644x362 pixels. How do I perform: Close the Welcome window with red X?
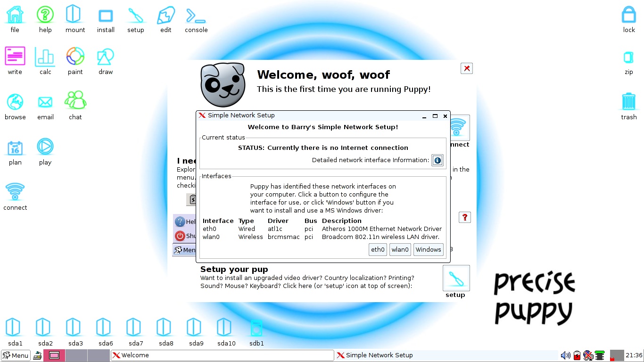(x=467, y=68)
